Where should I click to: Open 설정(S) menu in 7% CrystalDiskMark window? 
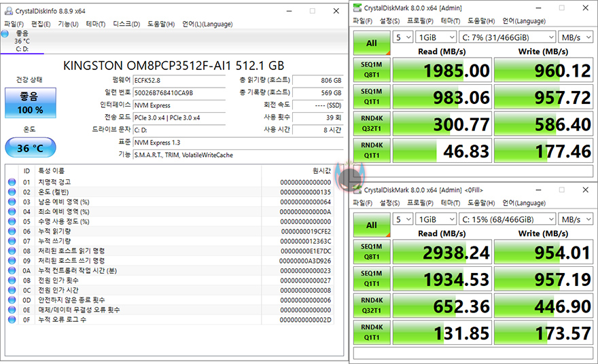pos(389,20)
